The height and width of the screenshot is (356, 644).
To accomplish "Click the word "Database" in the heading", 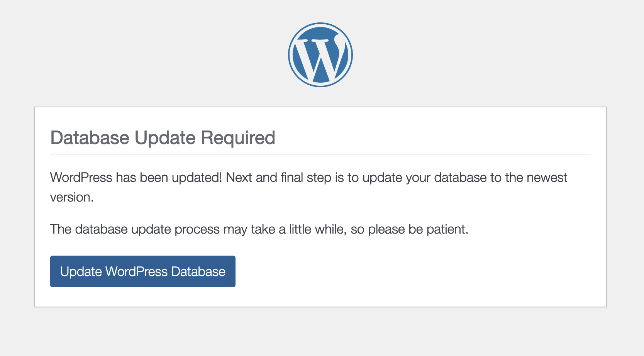I will [x=90, y=138].
